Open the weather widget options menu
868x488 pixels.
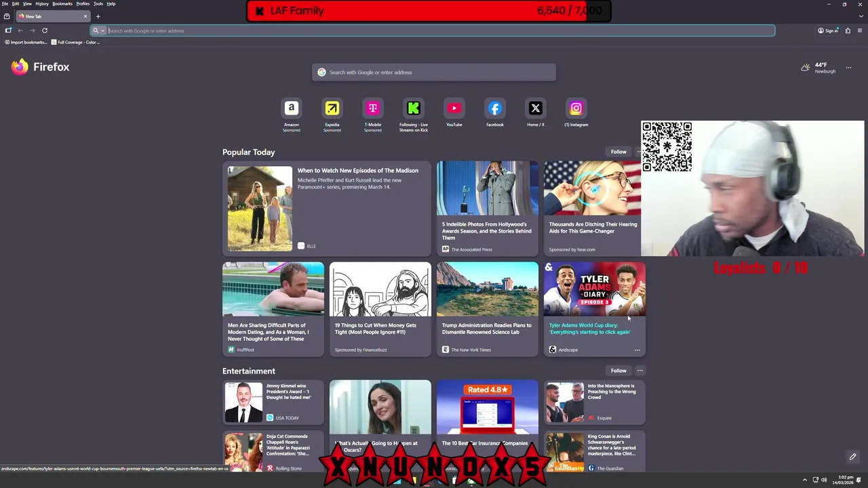click(848, 68)
